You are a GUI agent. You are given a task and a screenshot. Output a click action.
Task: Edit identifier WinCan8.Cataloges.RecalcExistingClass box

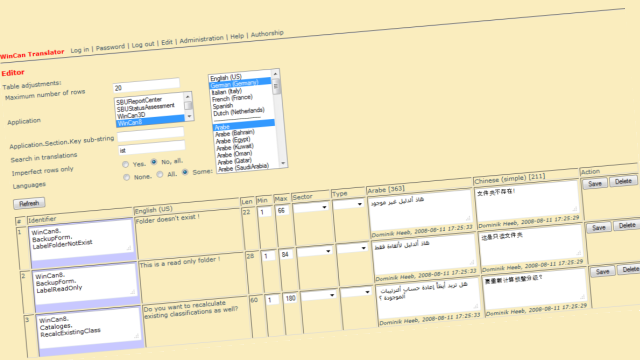pyautogui.click(x=89, y=328)
